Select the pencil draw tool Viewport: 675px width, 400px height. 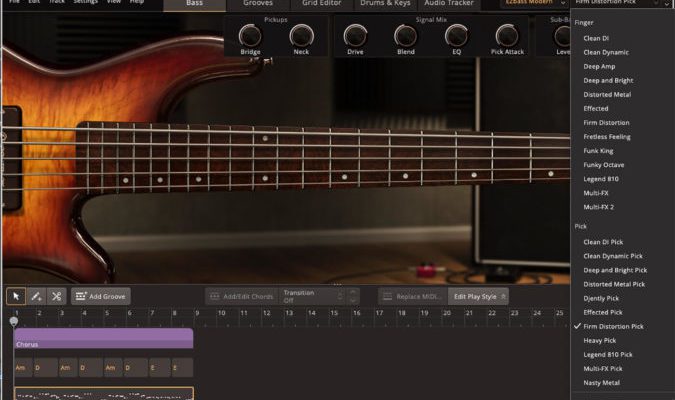click(36, 296)
